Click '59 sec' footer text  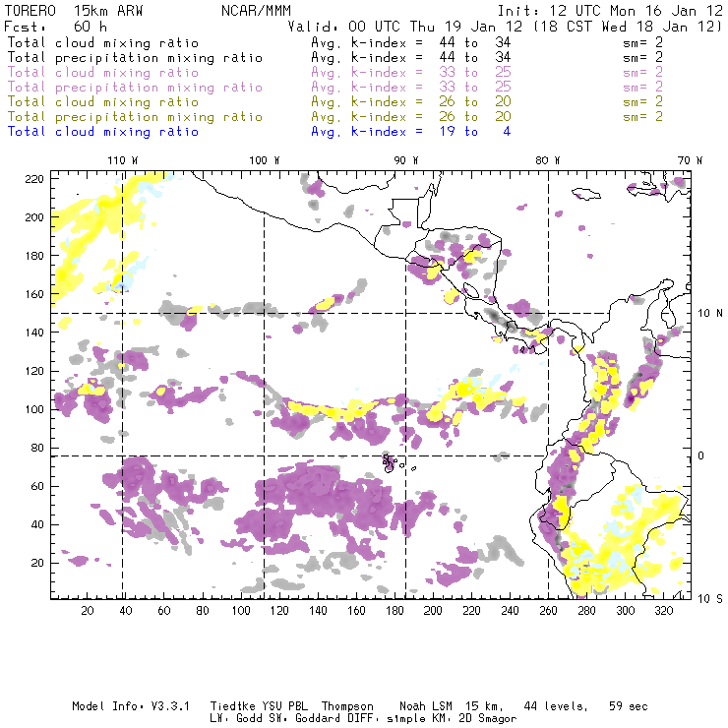coord(629,706)
